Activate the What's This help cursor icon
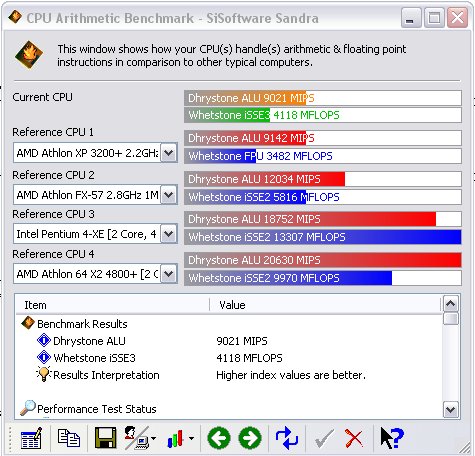The height and width of the screenshot is (456, 475). tap(392, 438)
